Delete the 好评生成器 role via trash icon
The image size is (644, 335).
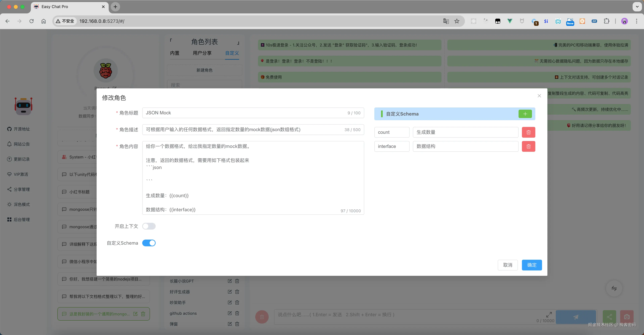pyautogui.click(x=237, y=292)
